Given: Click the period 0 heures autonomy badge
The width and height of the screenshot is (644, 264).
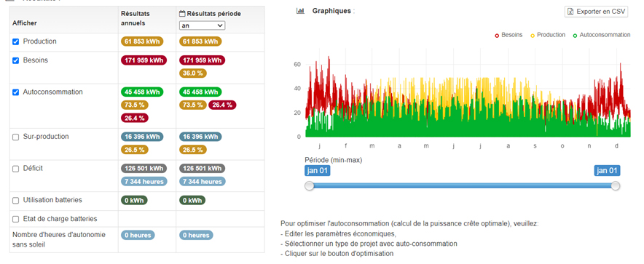Looking at the screenshot, I should click(x=196, y=236).
